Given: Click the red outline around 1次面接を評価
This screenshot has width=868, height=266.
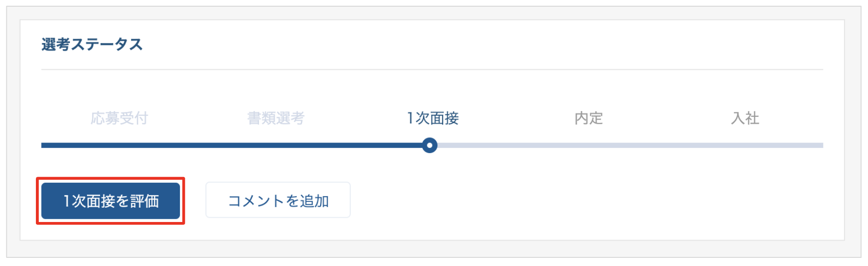Looking at the screenshot, I should coord(111,178).
